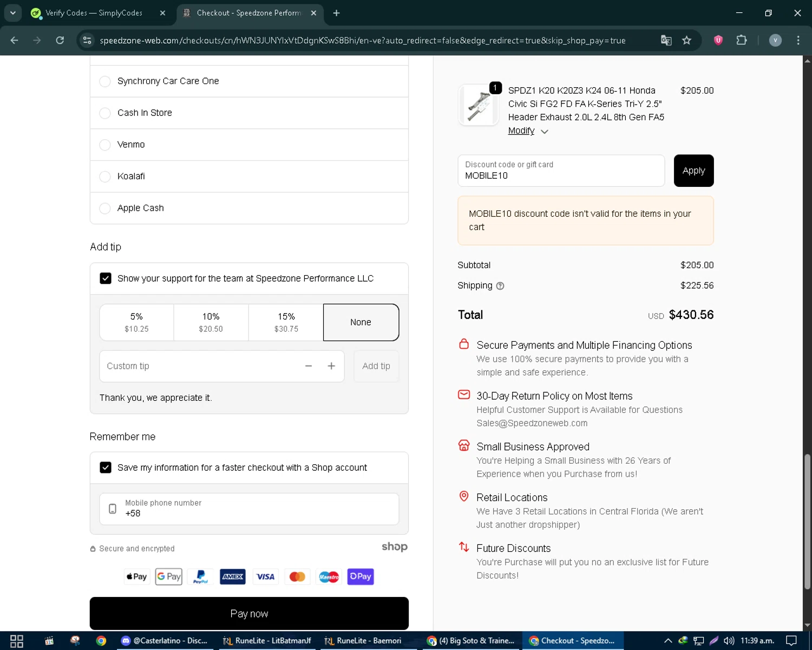The image size is (812, 650).
Task: Uncheck Show your support tip checkbox
Action: [x=106, y=278]
